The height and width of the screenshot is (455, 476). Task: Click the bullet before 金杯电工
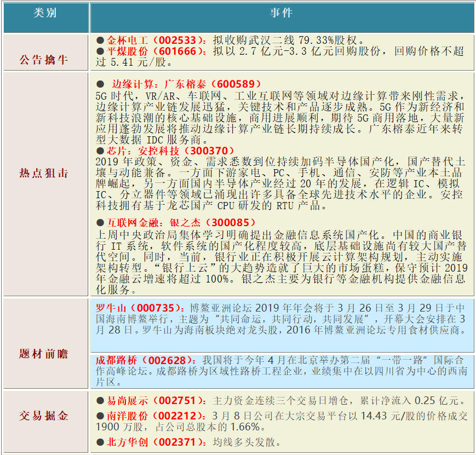[x=100, y=41]
